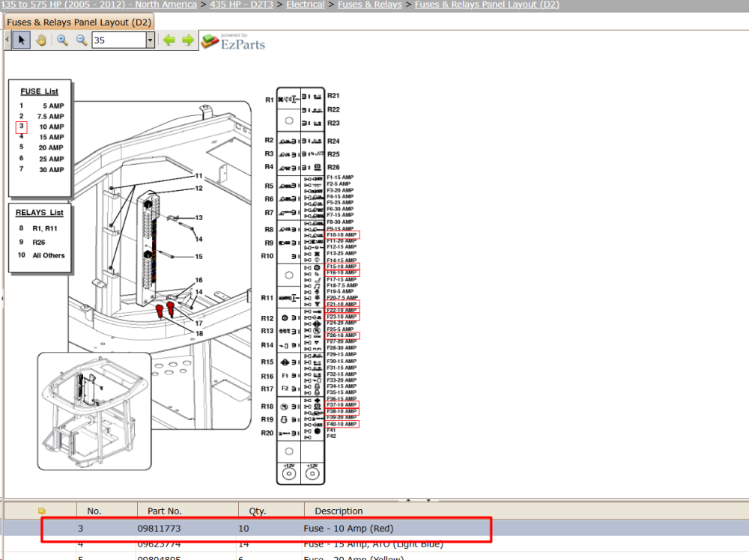Select callout 13 in the diagram
The image size is (749, 560).
click(x=198, y=218)
